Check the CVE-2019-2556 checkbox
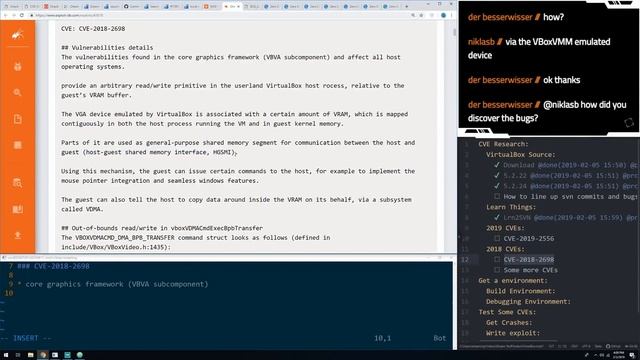Viewport: 640px width, 360px height. click(497, 238)
